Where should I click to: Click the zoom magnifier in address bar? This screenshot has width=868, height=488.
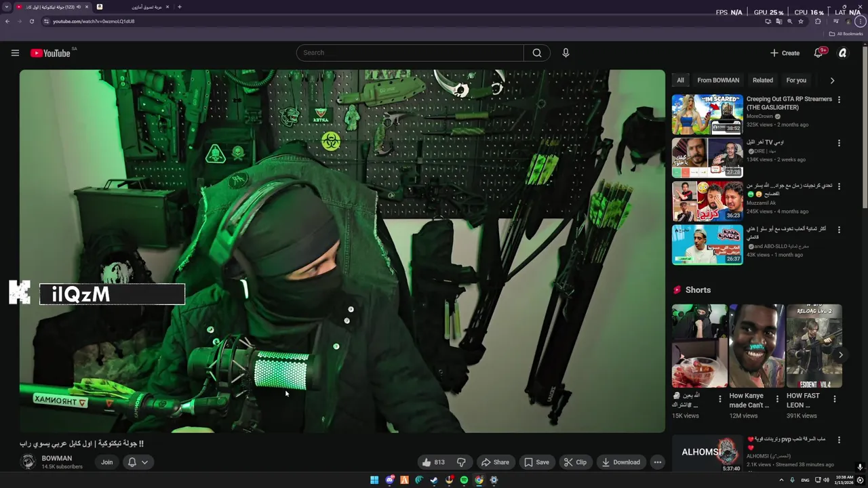[x=790, y=21]
